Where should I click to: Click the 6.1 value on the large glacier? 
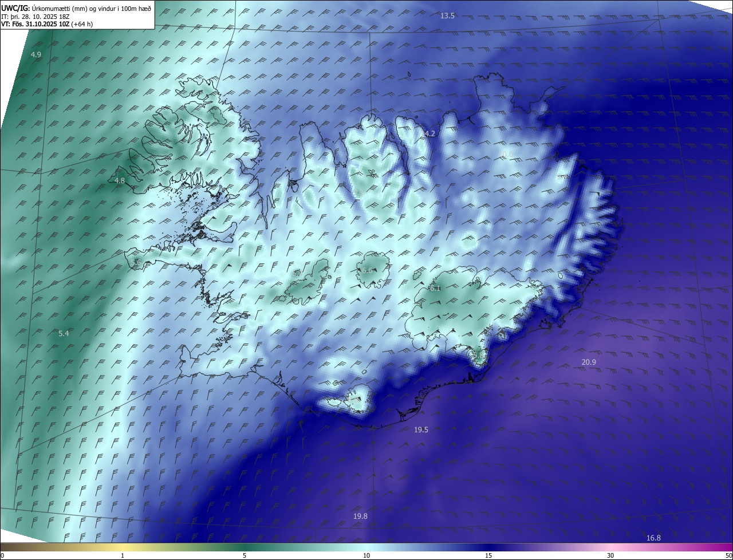[435, 289]
